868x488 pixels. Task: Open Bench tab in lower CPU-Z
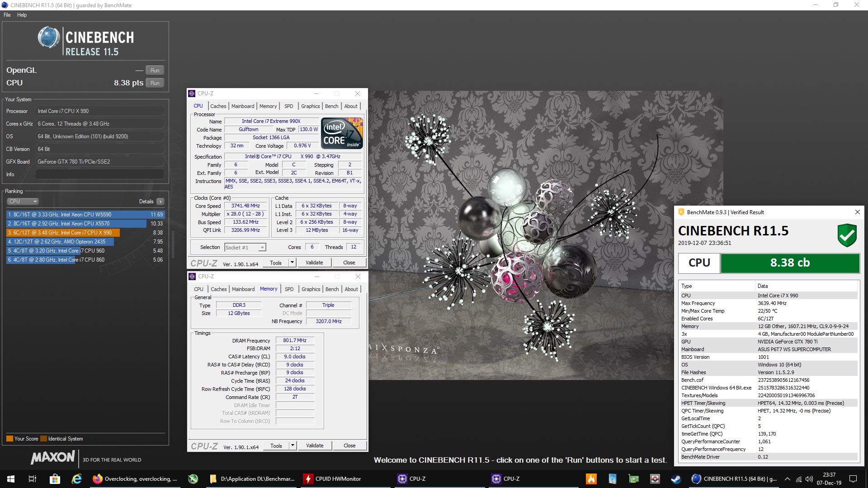[332, 289]
